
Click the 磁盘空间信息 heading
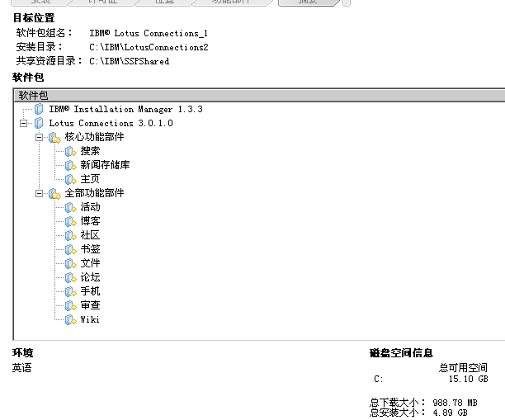(401, 353)
